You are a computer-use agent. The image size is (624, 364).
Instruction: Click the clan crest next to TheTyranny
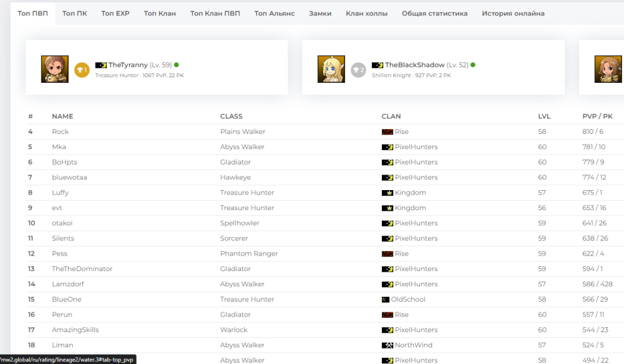point(100,65)
